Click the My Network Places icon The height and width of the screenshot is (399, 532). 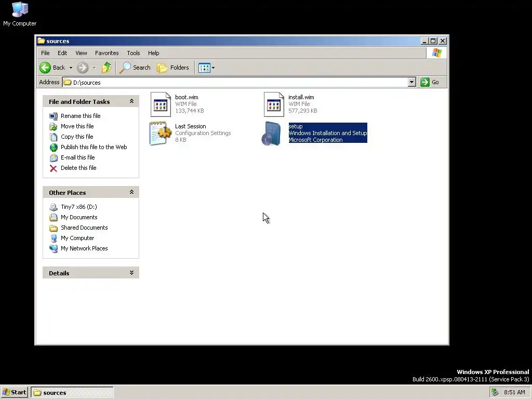pyautogui.click(x=54, y=249)
